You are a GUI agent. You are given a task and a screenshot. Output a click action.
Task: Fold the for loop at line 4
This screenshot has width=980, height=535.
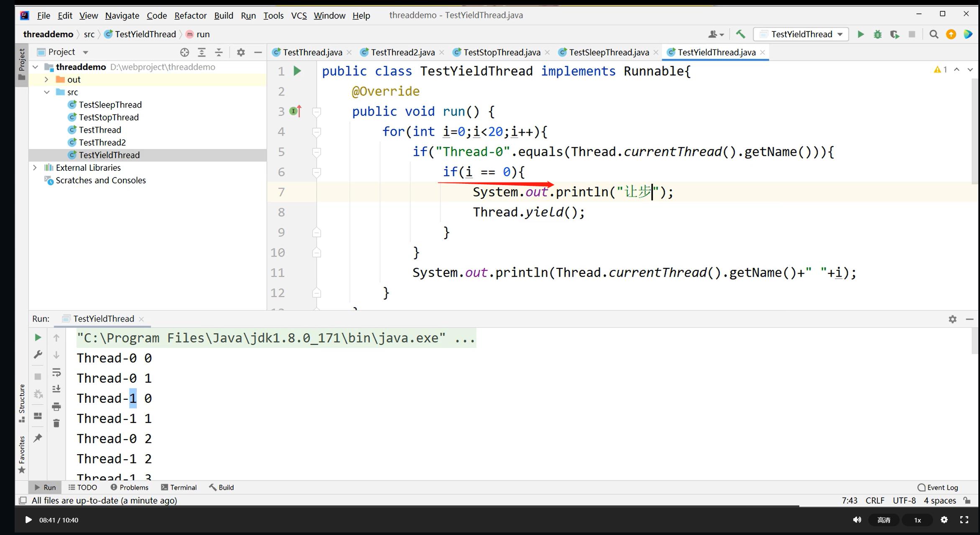click(317, 132)
